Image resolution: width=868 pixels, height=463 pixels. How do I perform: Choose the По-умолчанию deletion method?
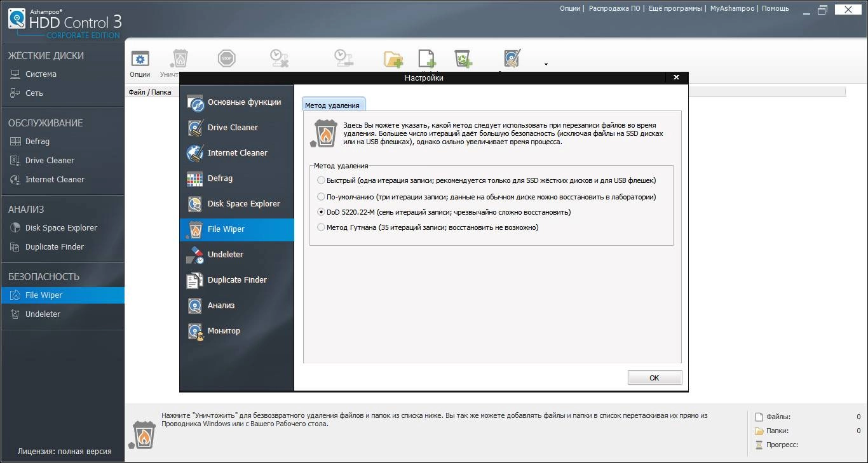coord(321,196)
